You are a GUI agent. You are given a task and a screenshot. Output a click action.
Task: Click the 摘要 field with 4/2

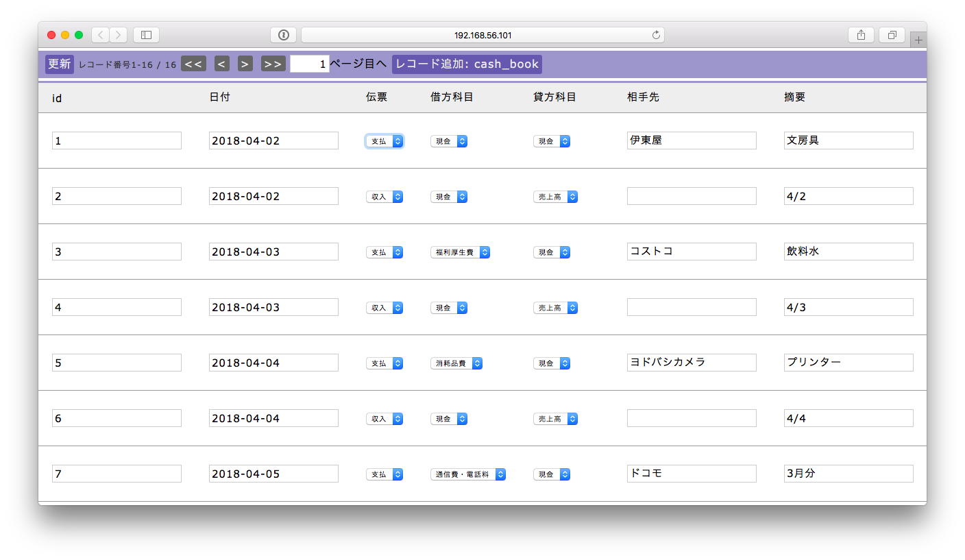[x=848, y=196]
